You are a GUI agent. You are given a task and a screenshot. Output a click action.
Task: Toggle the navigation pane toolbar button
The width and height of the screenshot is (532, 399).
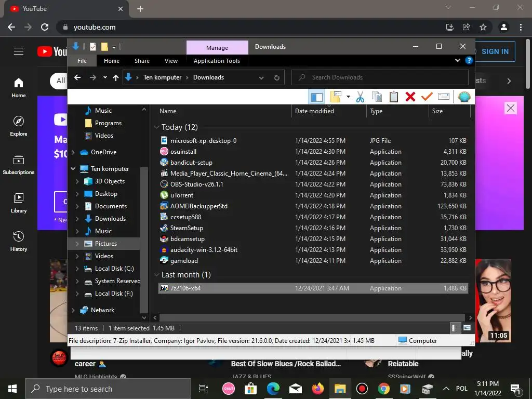316,97
